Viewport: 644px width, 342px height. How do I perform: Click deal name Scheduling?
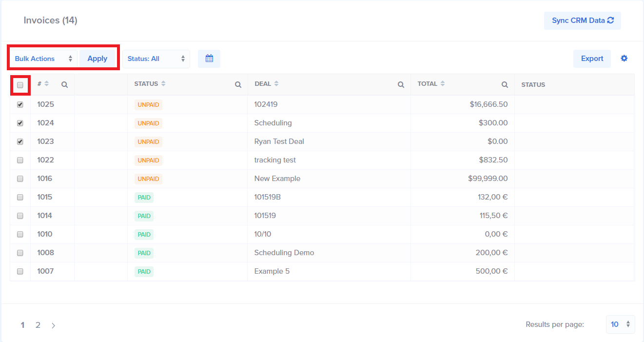273,123
